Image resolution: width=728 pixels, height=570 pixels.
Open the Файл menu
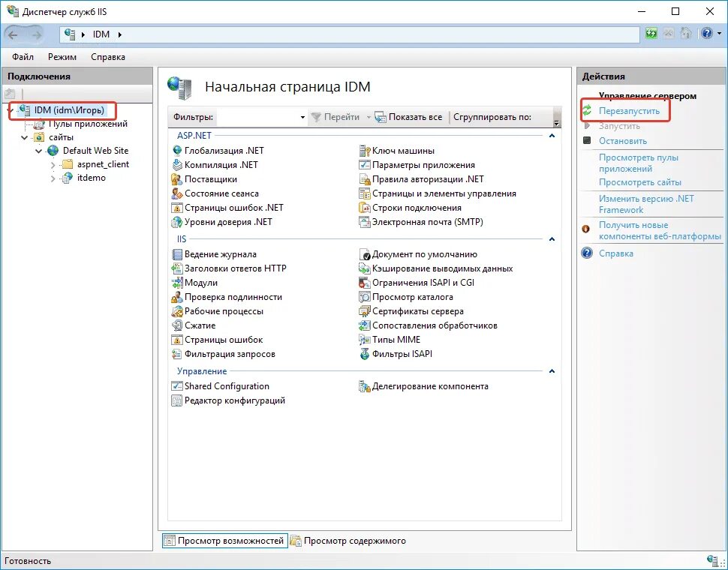[23, 57]
